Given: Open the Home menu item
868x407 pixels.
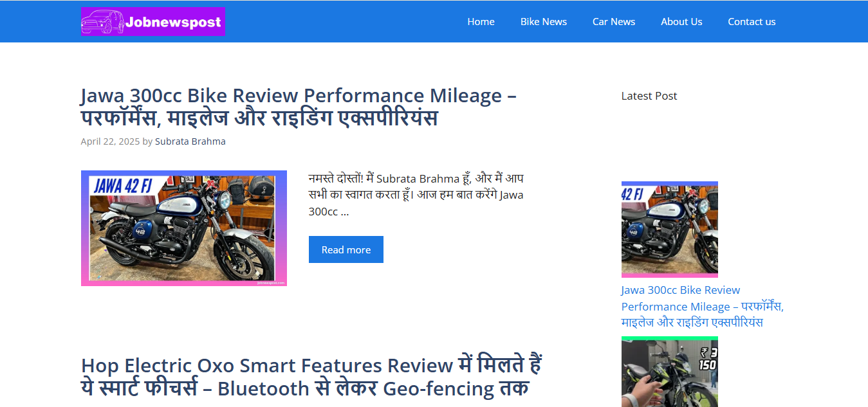Looking at the screenshot, I should pos(481,21).
